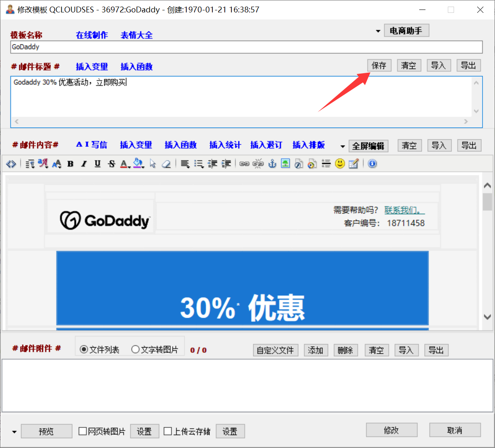Click the eraser remove-formatting icon
Viewport: 495px width, 448px height.
[166, 164]
